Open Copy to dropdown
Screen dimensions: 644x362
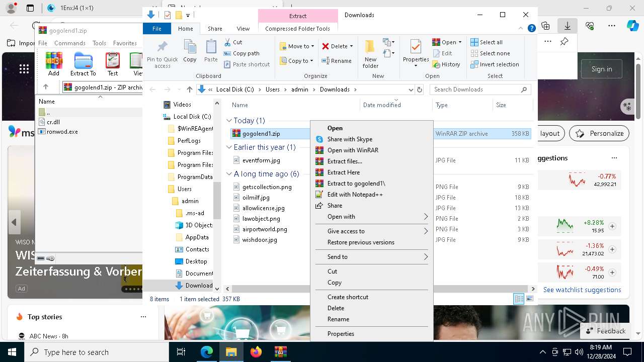tap(297, 61)
